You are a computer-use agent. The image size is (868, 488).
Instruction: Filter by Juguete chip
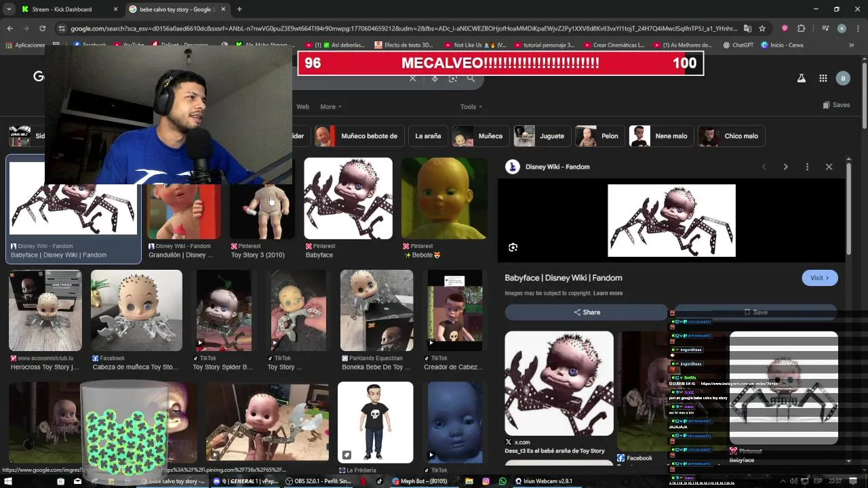coord(542,136)
